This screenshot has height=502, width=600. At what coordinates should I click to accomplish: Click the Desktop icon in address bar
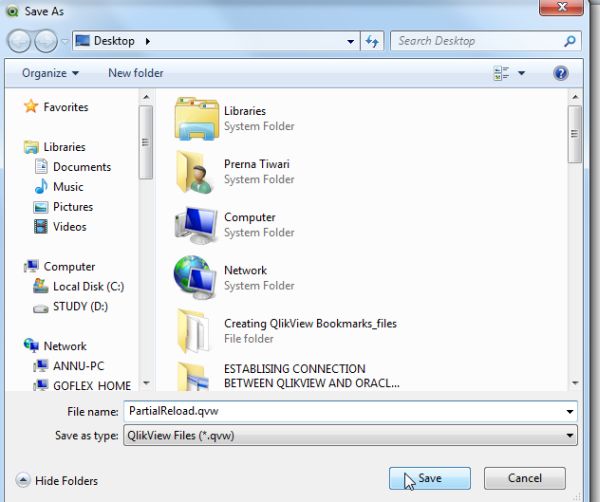[x=83, y=41]
